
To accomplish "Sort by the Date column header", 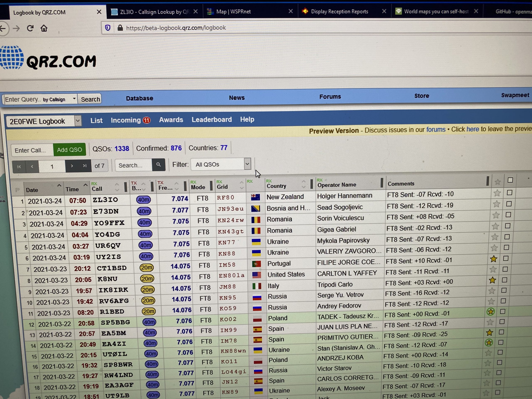I will (x=32, y=190).
